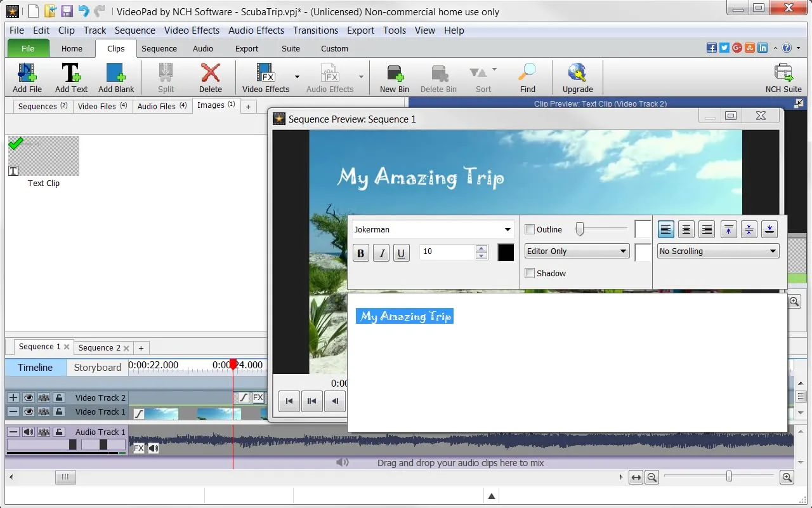The height and width of the screenshot is (508, 812).
Task: Switch to the Audio Files tab
Action: [x=162, y=106]
